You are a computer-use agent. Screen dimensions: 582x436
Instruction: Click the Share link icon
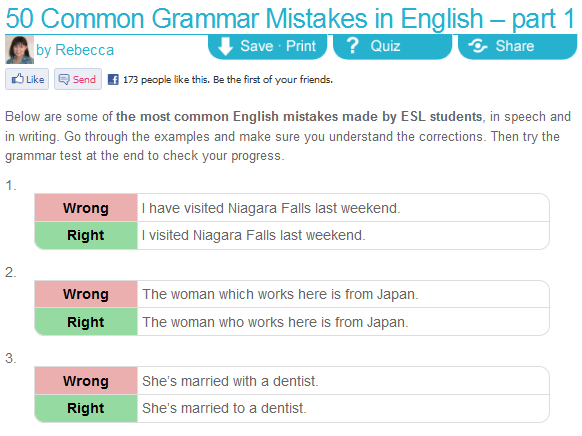tap(478, 46)
